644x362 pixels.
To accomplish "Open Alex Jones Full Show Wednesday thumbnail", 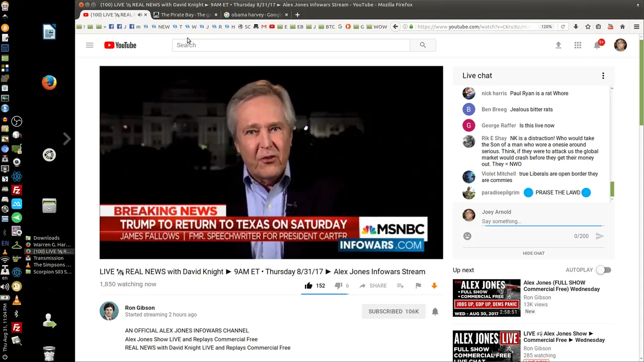I will [x=487, y=298].
